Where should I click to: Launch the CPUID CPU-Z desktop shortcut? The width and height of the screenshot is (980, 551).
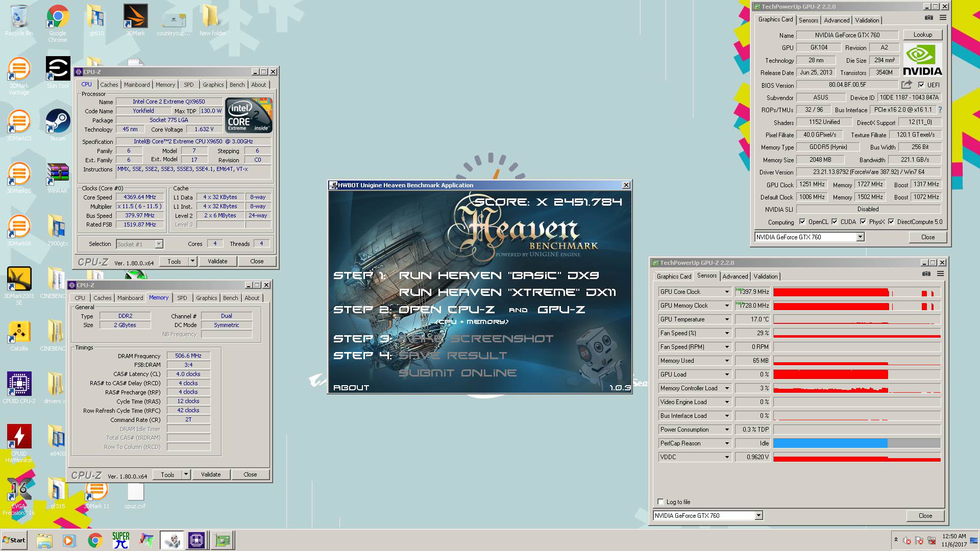[19, 388]
